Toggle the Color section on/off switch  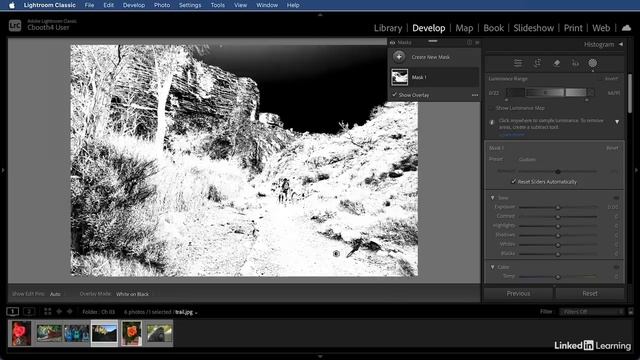point(616,267)
